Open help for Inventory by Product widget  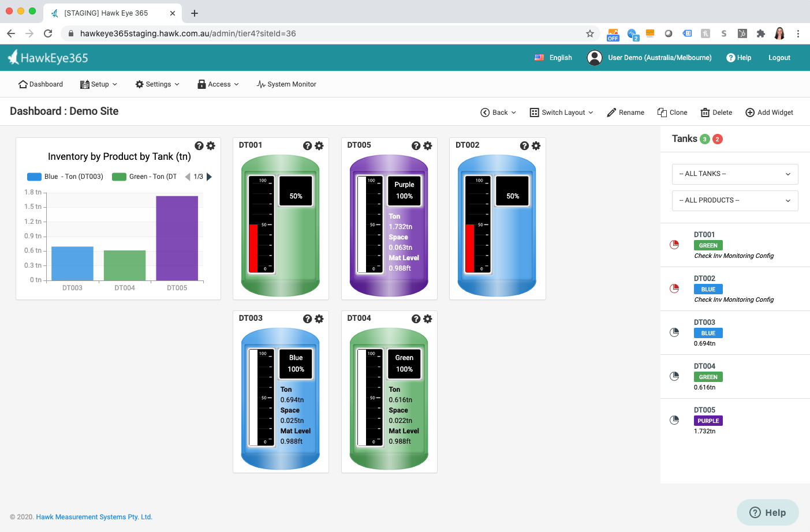point(199,146)
